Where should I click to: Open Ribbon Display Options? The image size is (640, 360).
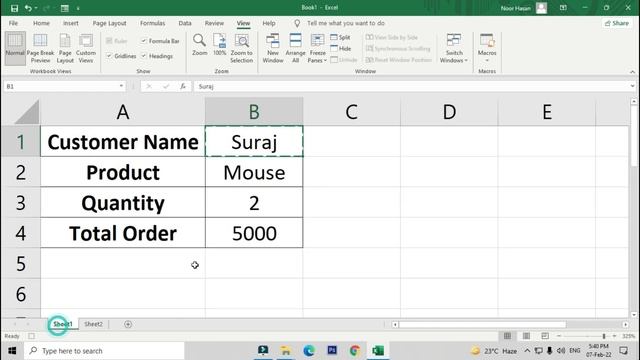tap(563, 8)
